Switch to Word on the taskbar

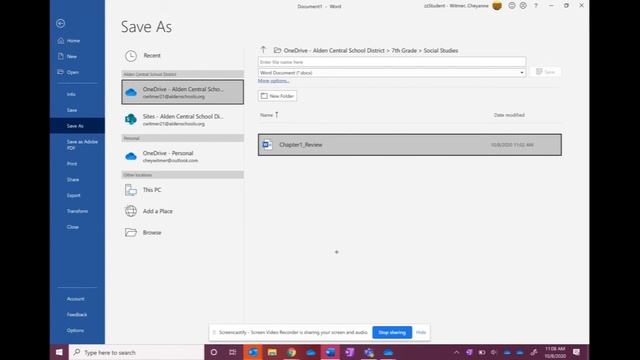click(x=330, y=352)
